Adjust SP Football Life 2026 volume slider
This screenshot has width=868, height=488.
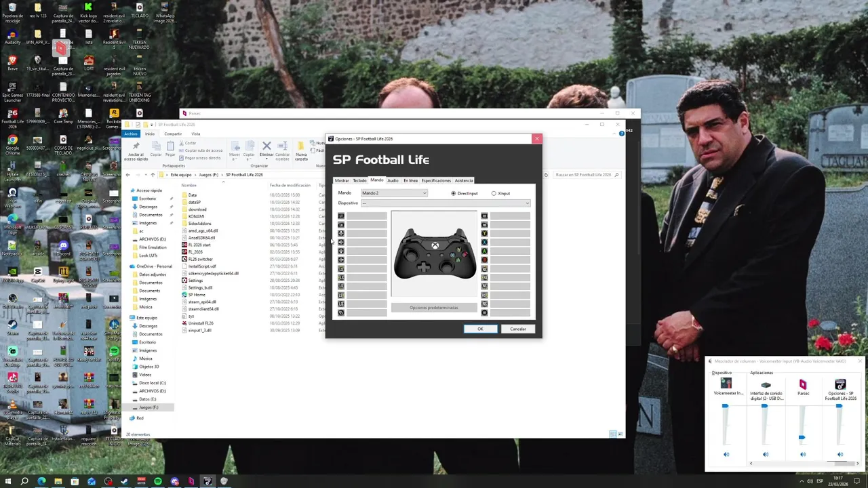point(839,406)
